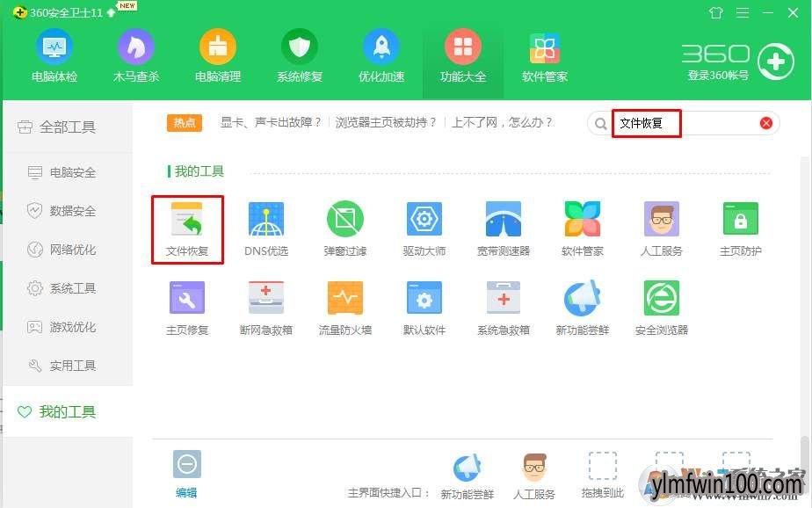Click the 360 plus logo icon
The width and height of the screenshot is (812, 508).
pyautogui.click(x=776, y=62)
